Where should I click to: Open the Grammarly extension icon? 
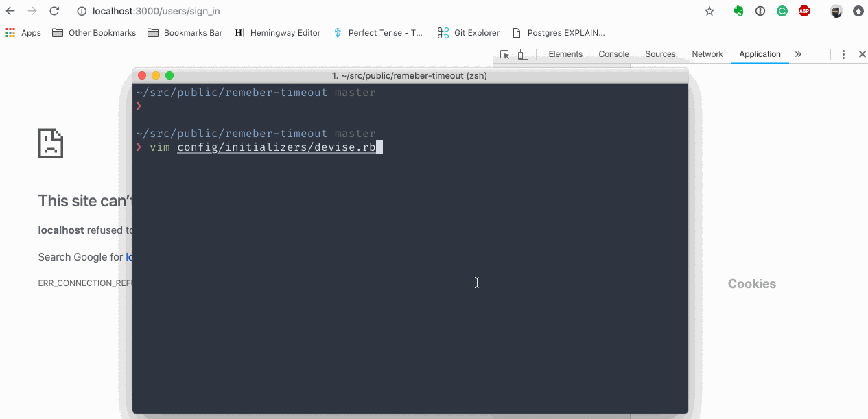pyautogui.click(x=782, y=11)
